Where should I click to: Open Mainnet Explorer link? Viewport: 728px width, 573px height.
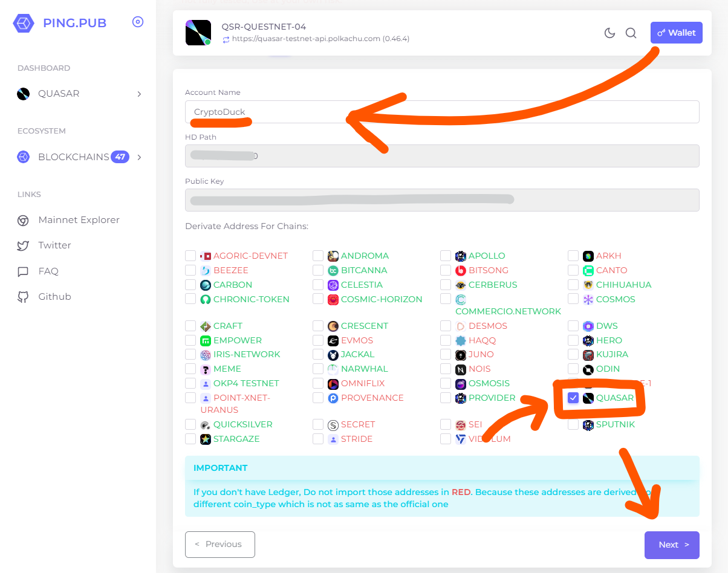tap(79, 220)
